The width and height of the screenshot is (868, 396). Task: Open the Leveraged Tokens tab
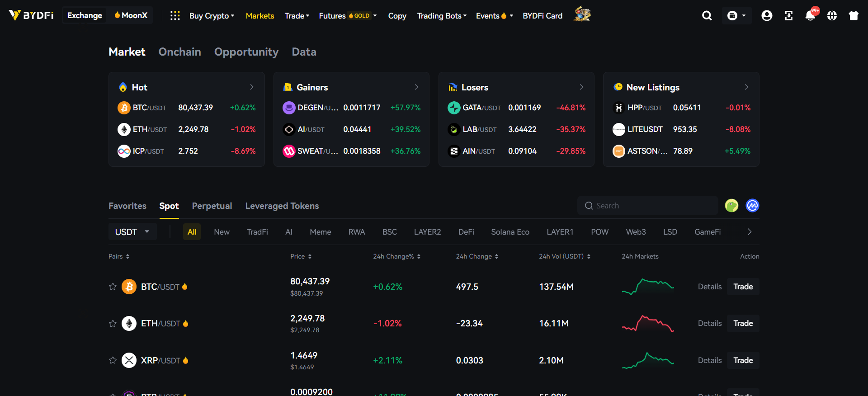click(x=282, y=206)
